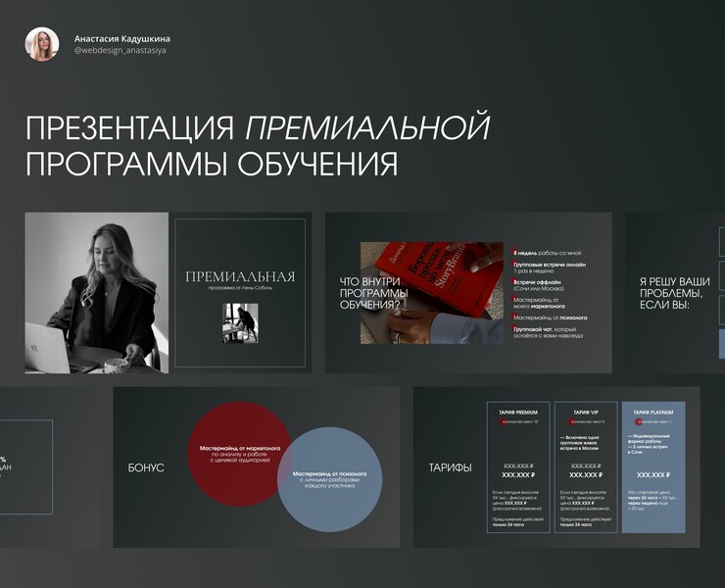This screenshot has width=725, height=588.
Task: Select the БОНУС slide label
Action: point(146,467)
